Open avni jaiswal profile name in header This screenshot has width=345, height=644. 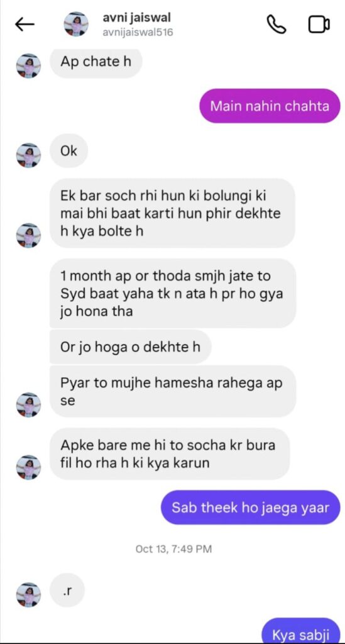[136, 18]
